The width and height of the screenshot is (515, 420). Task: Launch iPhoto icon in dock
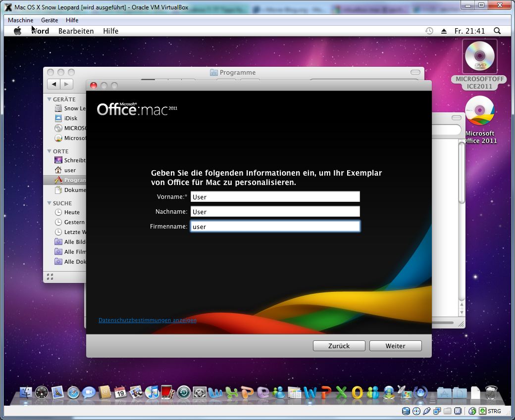[x=136, y=392]
